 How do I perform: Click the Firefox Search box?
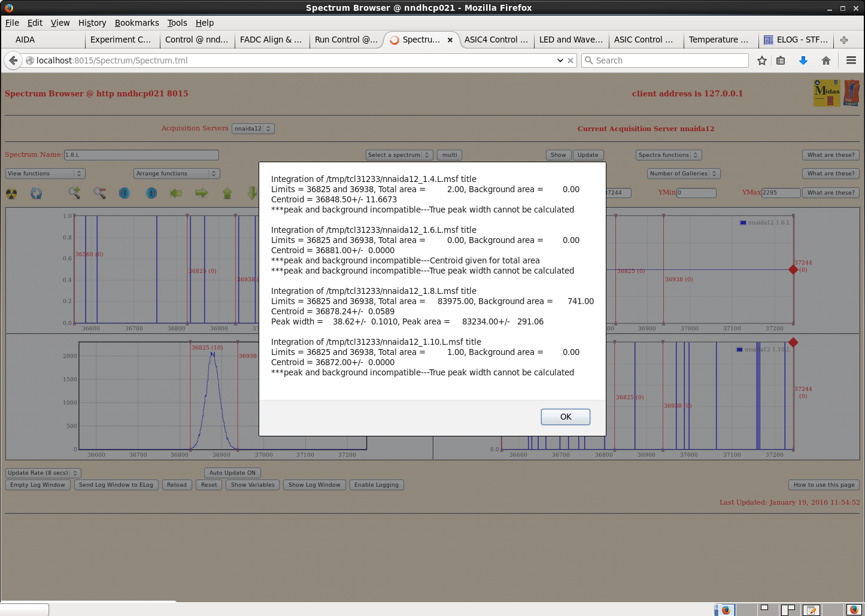pos(665,60)
